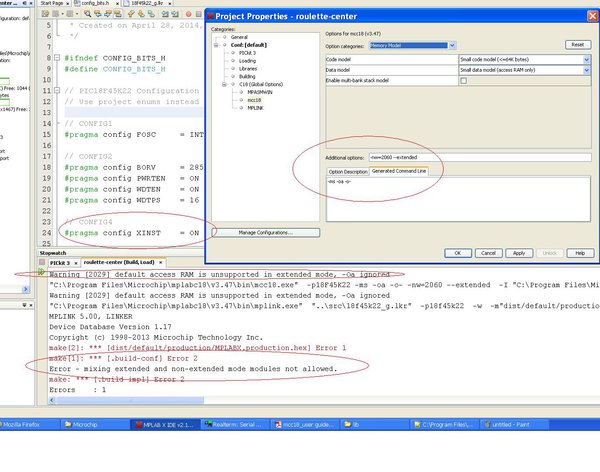Toggle Highlight Search editor toolbar icon
The image size is (600, 472).
[118, 14]
